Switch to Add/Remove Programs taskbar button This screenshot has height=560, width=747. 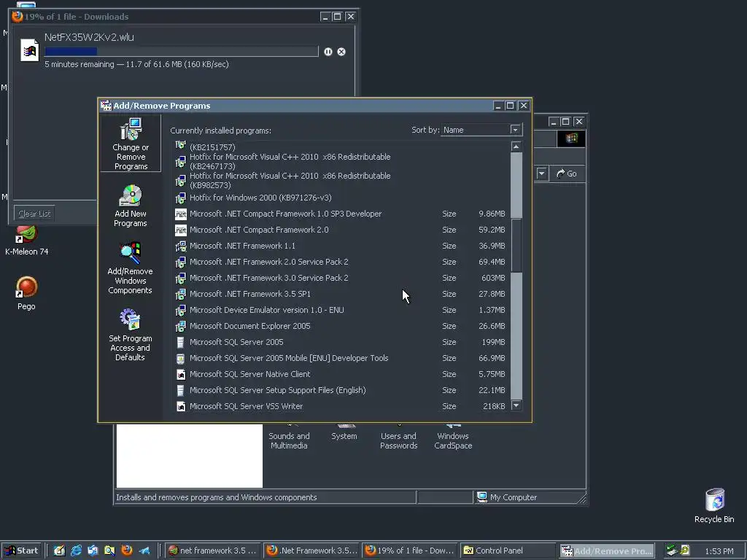pos(607,551)
